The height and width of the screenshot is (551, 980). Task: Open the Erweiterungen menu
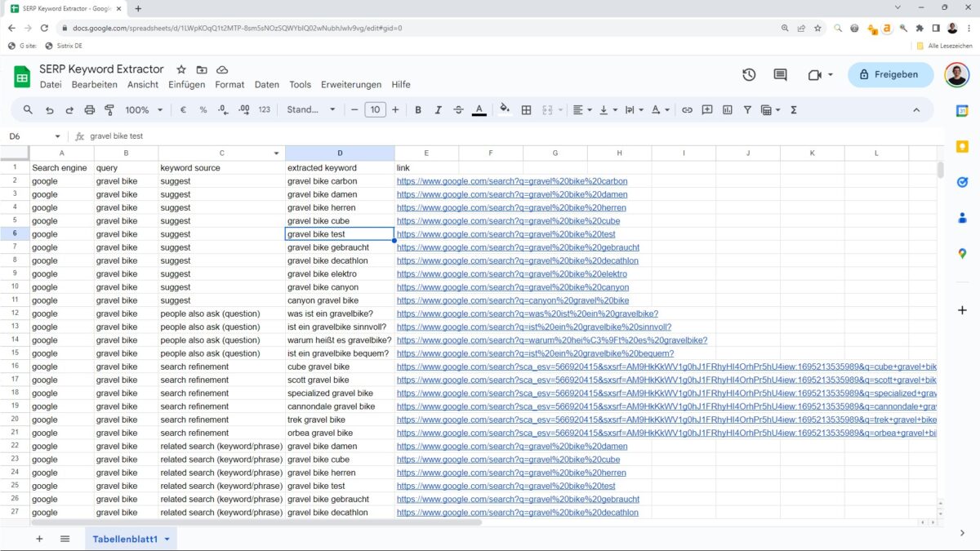click(x=351, y=85)
